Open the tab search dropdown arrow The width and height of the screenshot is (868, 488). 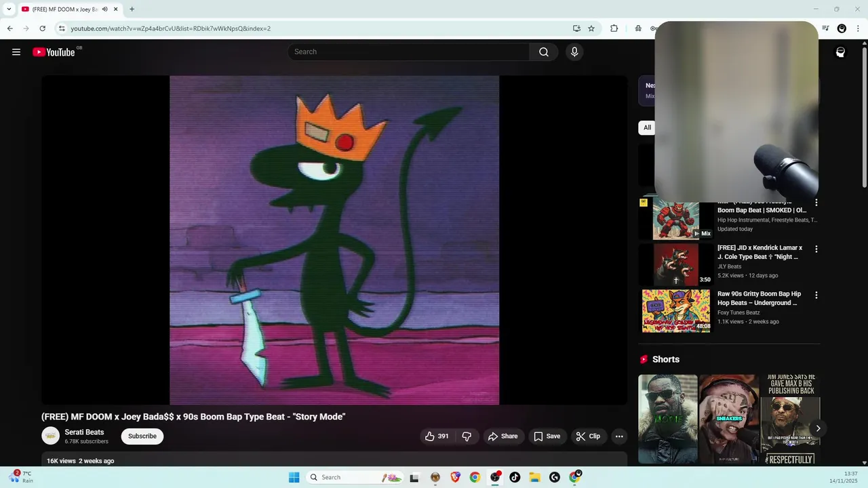[x=9, y=9]
